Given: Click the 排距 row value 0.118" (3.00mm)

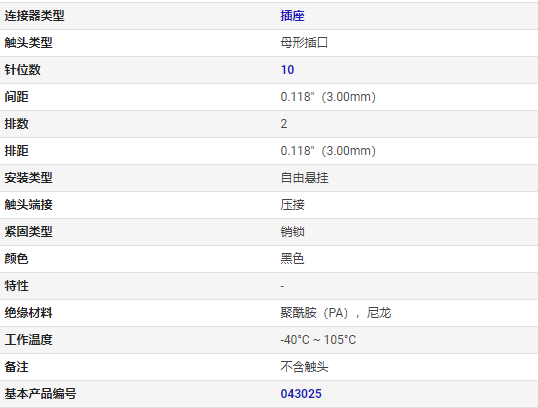Looking at the screenshot, I should click(328, 151).
